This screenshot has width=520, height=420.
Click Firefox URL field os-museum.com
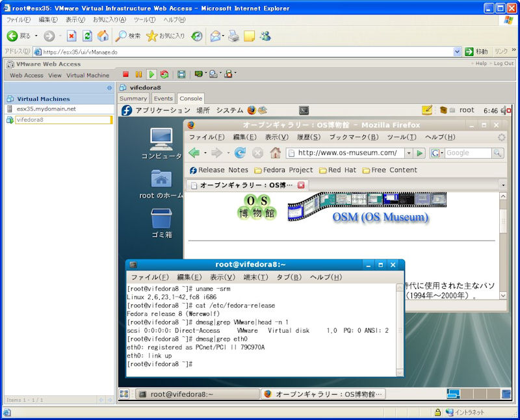coord(346,153)
